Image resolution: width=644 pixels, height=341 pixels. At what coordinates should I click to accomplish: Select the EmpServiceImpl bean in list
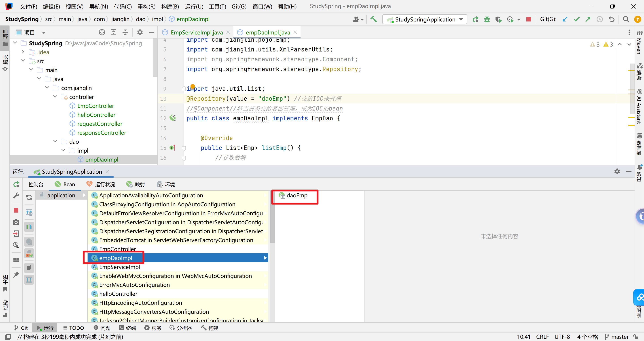coord(119,267)
